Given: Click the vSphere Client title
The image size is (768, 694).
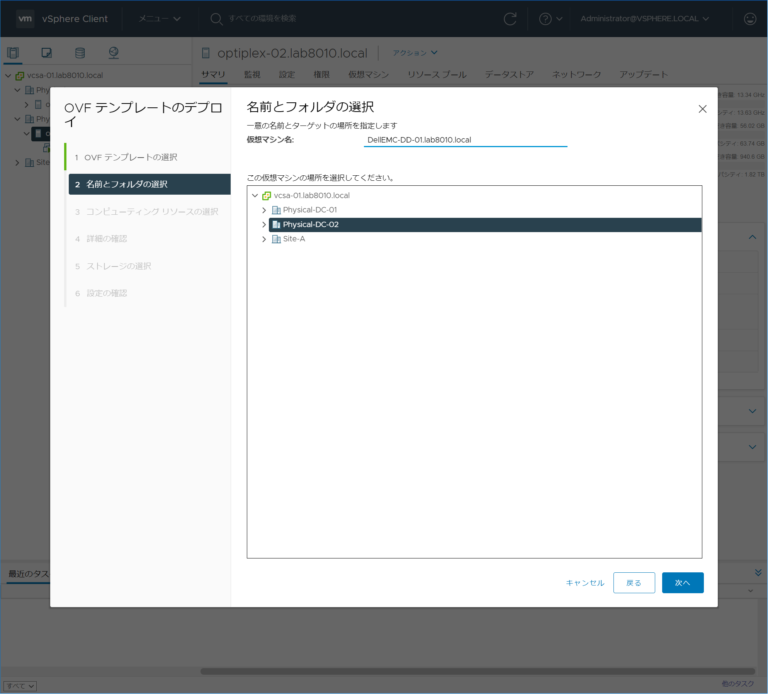Looking at the screenshot, I should click(x=74, y=19).
